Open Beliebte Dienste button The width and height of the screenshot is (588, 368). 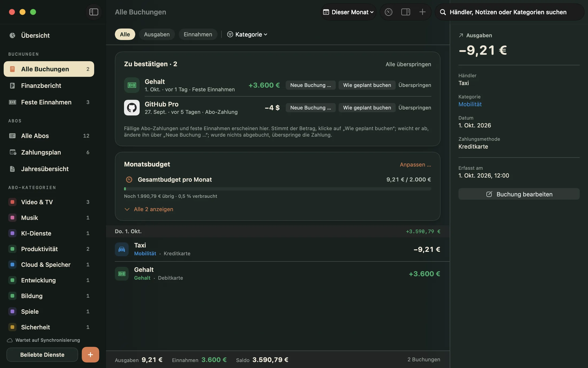(x=42, y=355)
